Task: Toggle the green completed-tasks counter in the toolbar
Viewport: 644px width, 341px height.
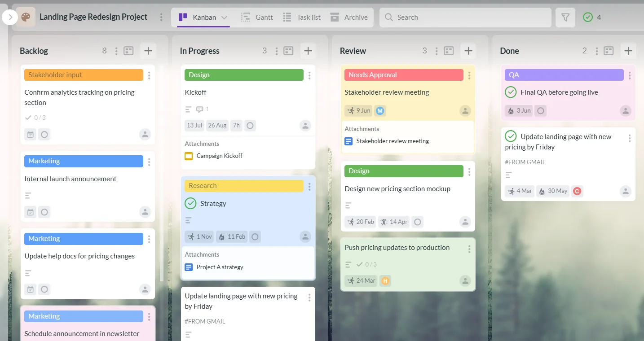Action: point(588,17)
